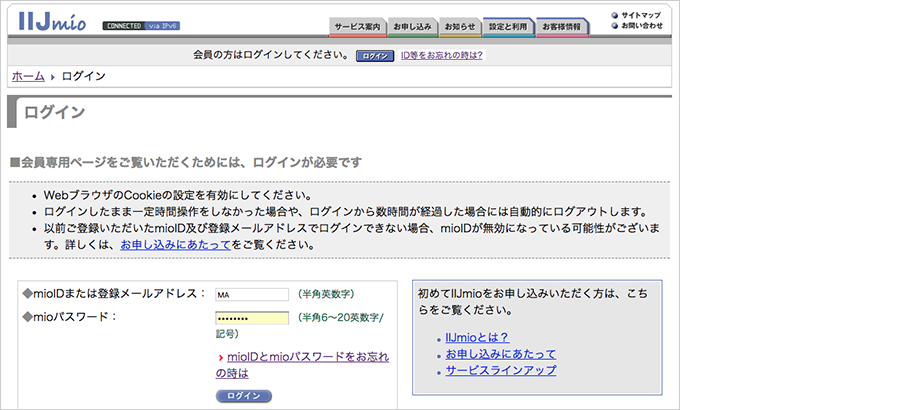Screen dimensions: 920x410
Task: Open the IIJmioとは? link
Action: pyautogui.click(x=477, y=337)
